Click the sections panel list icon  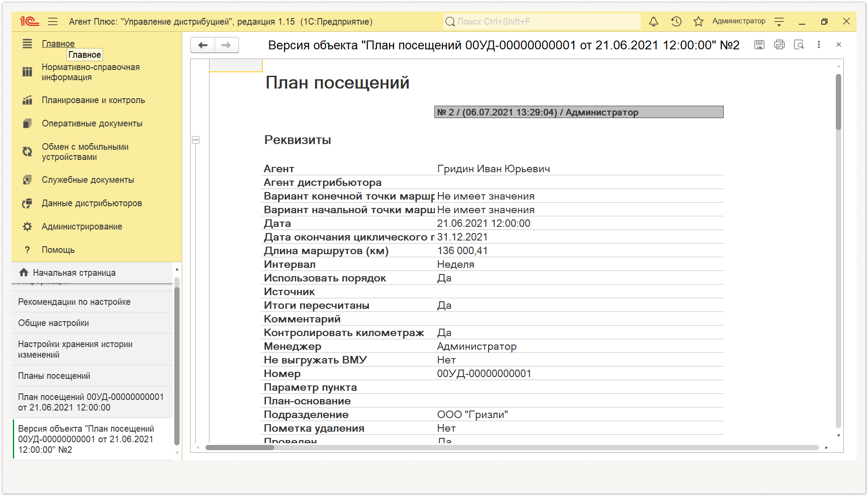27,44
